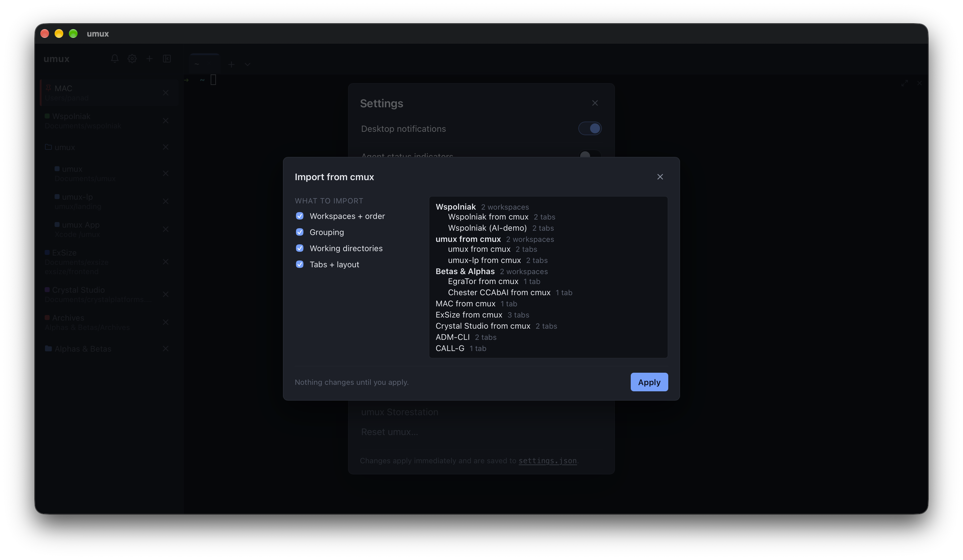Click the expand pane icon
Image resolution: width=963 pixels, height=560 pixels.
[x=904, y=83]
